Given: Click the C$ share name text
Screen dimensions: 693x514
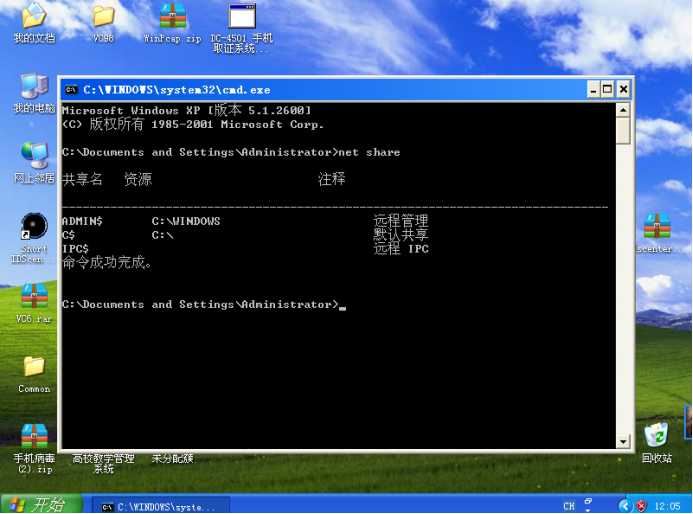Looking at the screenshot, I should pyautogui.click(x=69, y=235).
